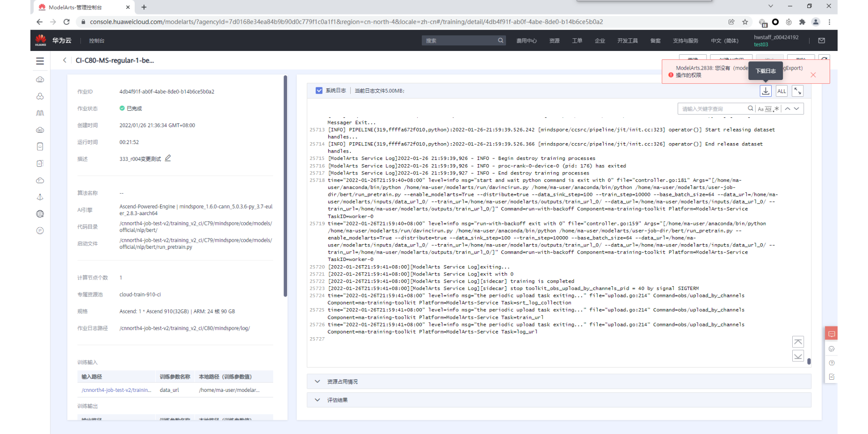The width and height of the screenshot is (868, 434).
Task: Open the hamburger service list menu
Action: tap(40, 61)
